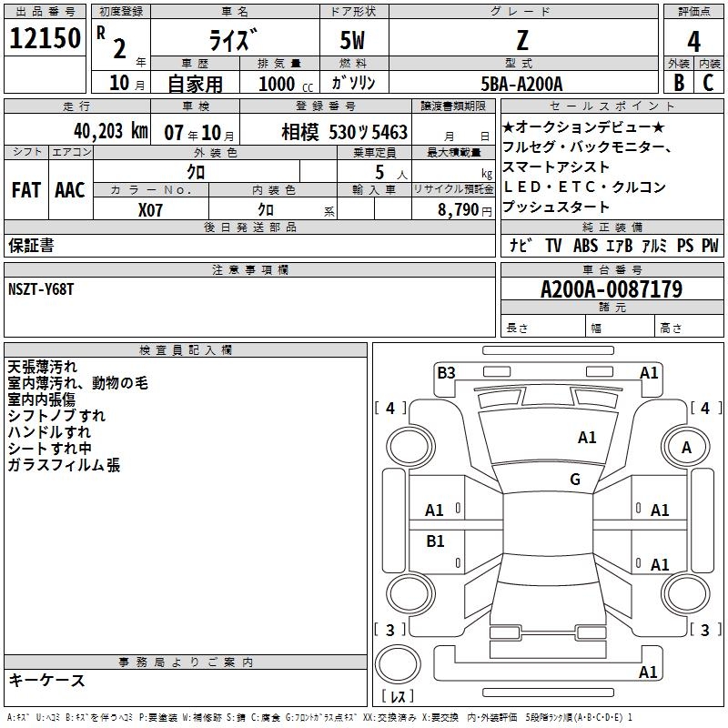
Task: Select office notice "キーケース"
Action: click(47, 680)
